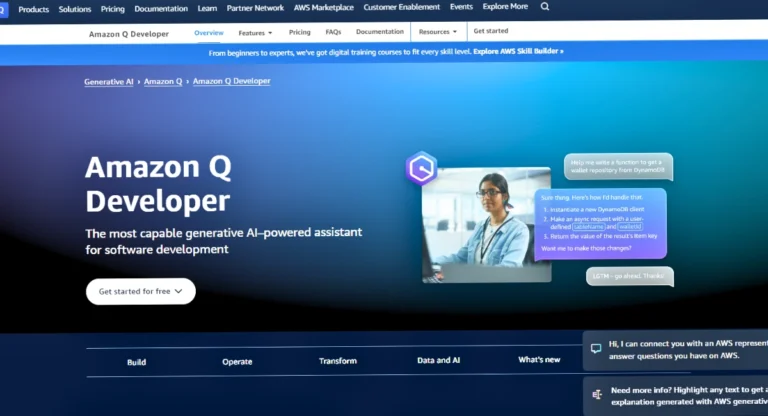Image resolution: width=768 pixels, height=416 pixels.
Task: Open AWS Marketplace menu
Action: [324, 8]
